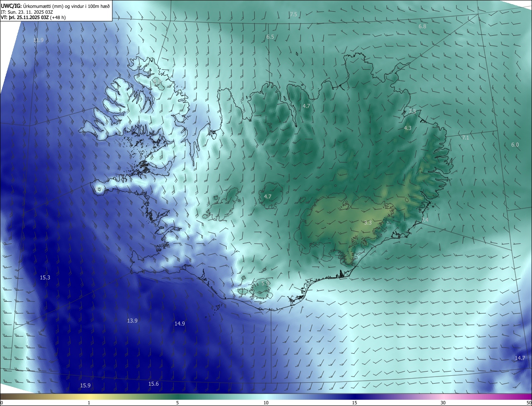Click the 14.7 value label on the map

(520, 358)
